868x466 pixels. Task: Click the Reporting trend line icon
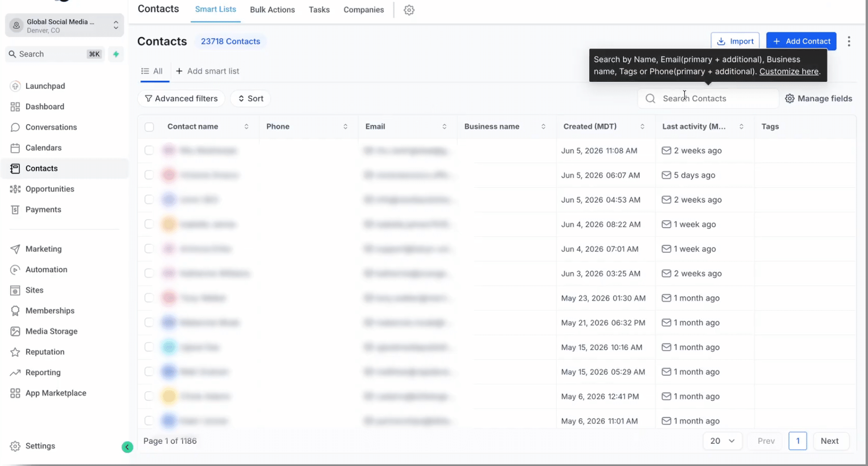click(15, 373)
